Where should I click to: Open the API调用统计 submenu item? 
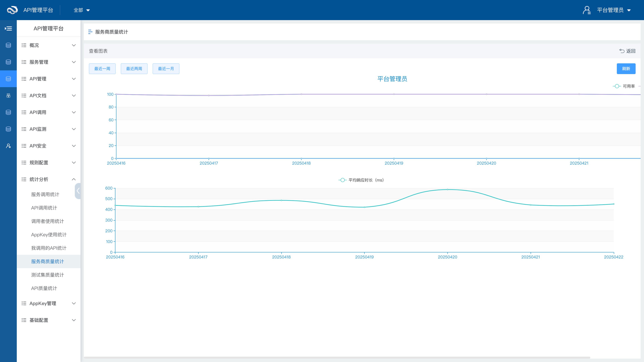[44, 208]
